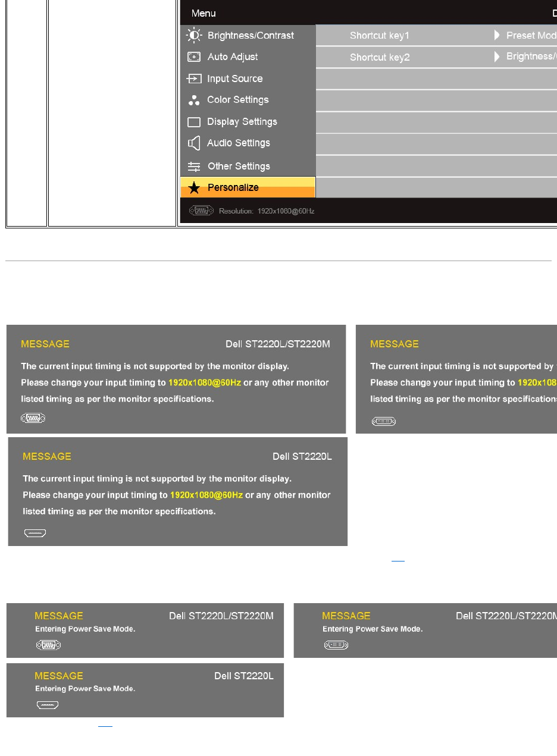The width and height of the screenshot is (557, 756).
Task: Open Input Source menu item
Action: click(248, 79)
